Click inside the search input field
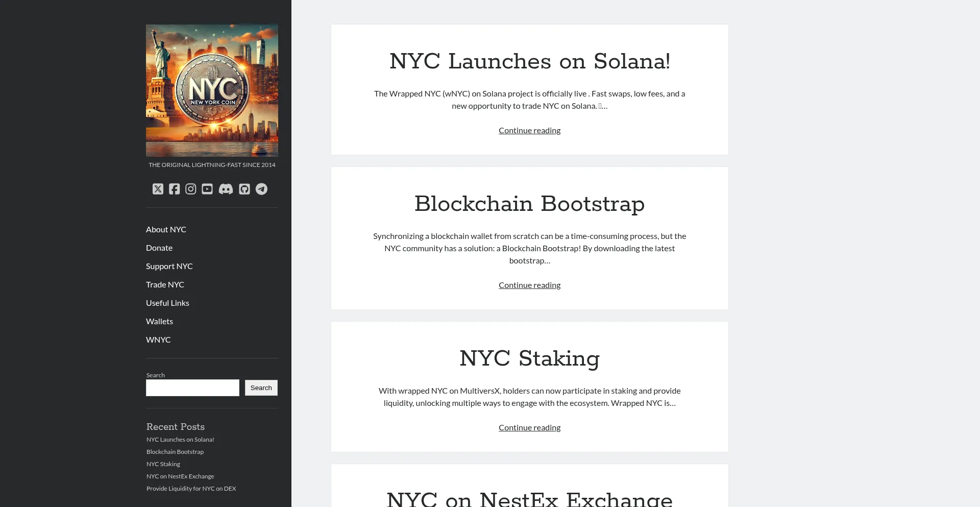The image size is (980, 507). (192, 388)
